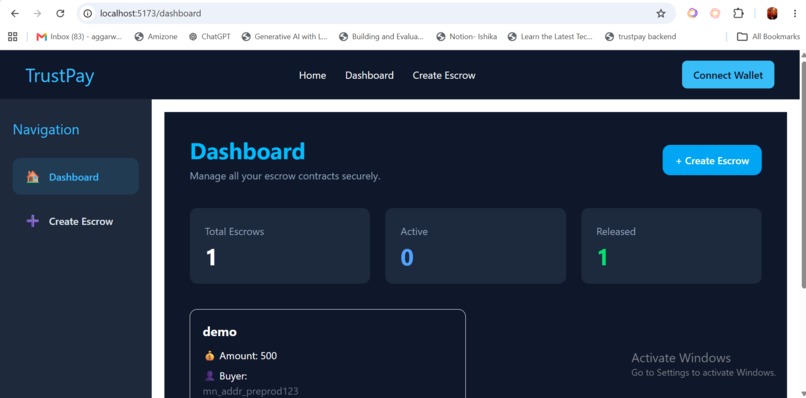The height and width of the screenshot is (398, 806).
Task: Open the trustpay backend bookmark
Action: pyautogui.click(x=640, y=37)
